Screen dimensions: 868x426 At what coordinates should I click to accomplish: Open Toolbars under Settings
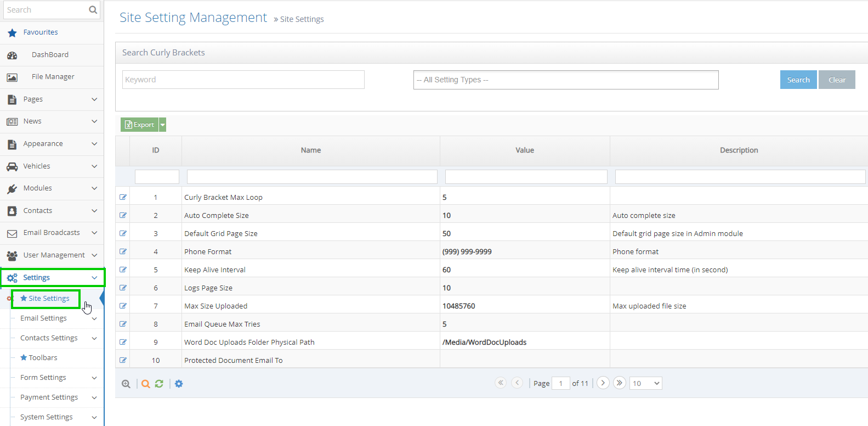[43, 358]
